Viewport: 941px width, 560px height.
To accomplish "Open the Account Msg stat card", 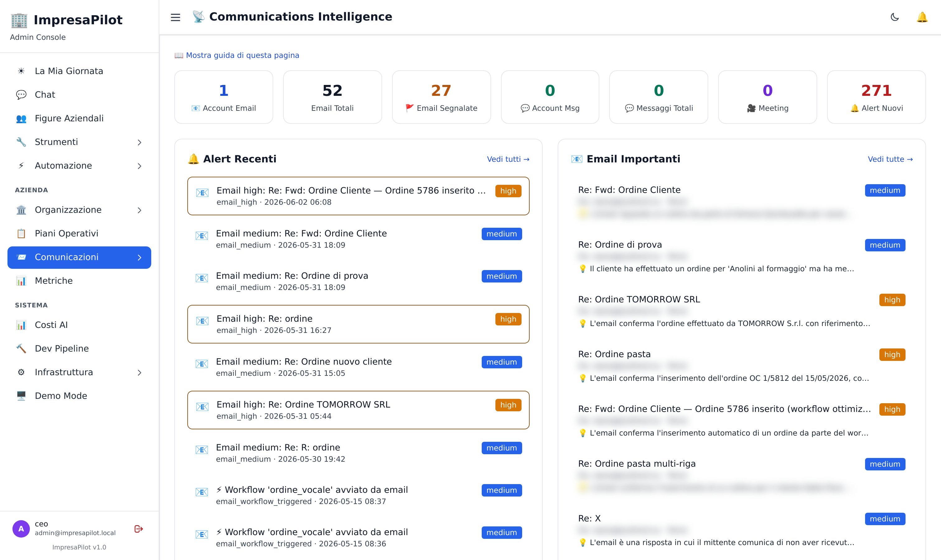I will 550,97.
